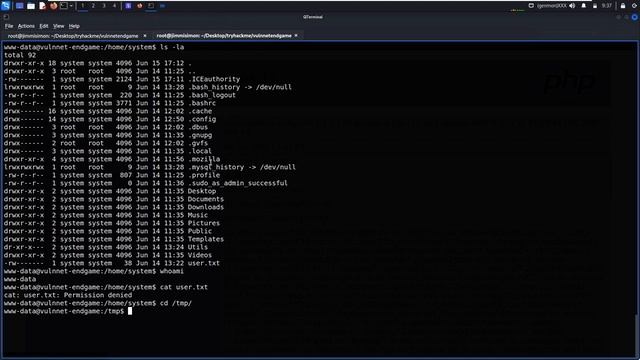Switch to workspace 1
Image resolution: width=640 pixels, height=360 pixels.
[82, 6]
